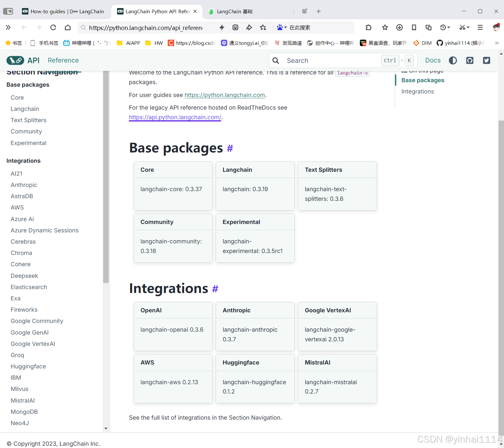Click the share arrow icon in address bar
The width and height of the screenshot is (504, 448).
coord(249,28)
